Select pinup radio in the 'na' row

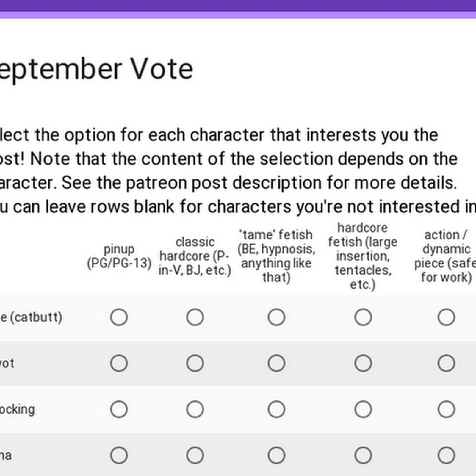(x=119, y=455)
